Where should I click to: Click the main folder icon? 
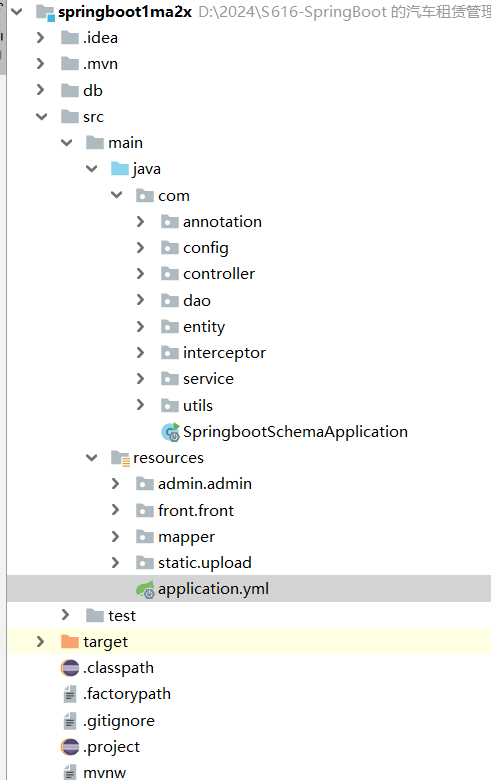tap(95, 143)
